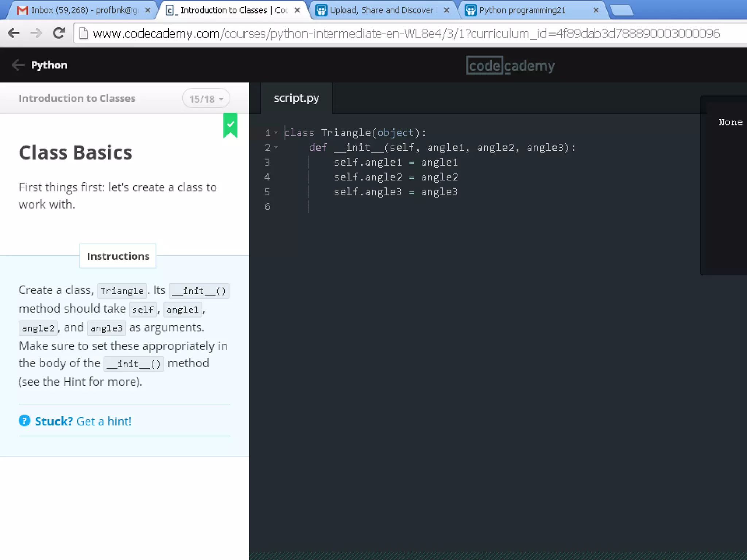
Task: Click 'self.angle1 = angle1' code line
Action: (x=396, y=162)
